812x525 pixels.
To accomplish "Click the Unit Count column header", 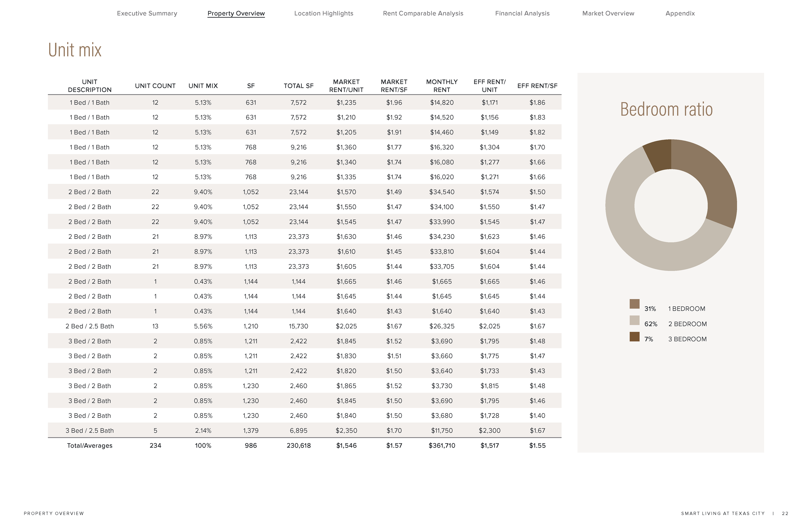I will pos(155,86).
